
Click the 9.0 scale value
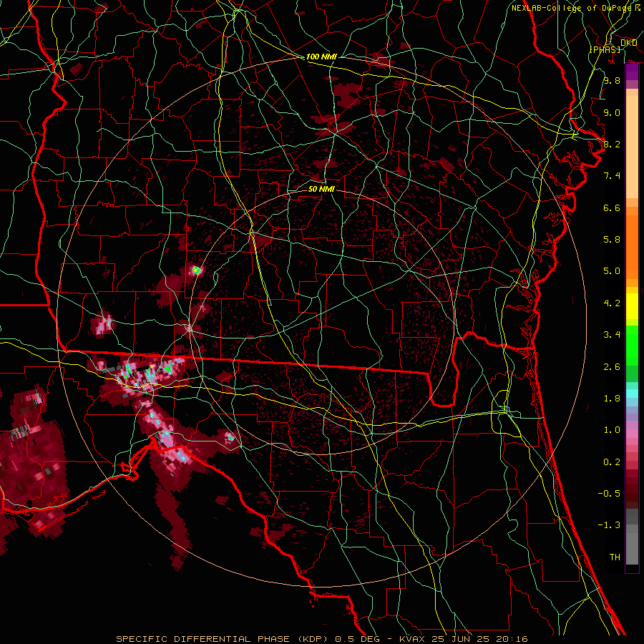[612, 112]
